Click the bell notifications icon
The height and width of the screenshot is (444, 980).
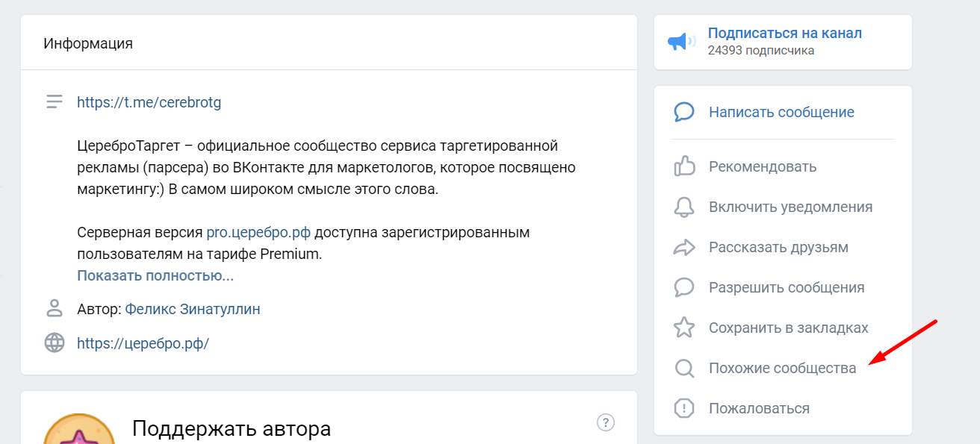pyautogui.click(x=684, y=207)
